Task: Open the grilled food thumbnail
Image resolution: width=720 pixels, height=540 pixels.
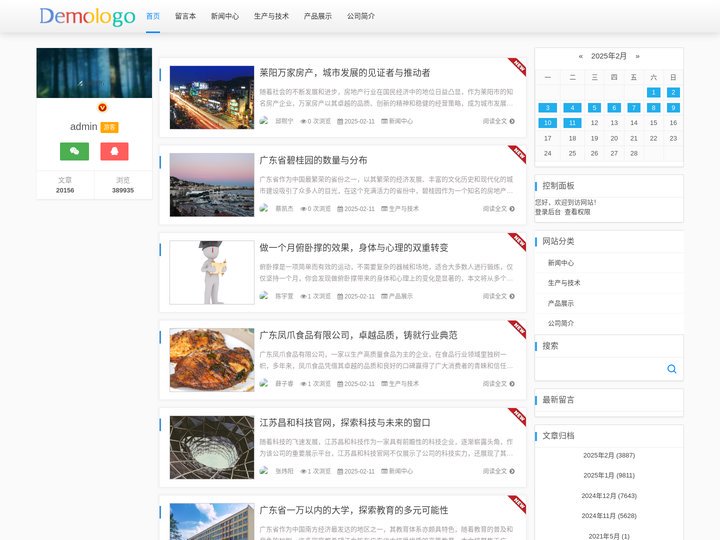Action: (212, 360)
